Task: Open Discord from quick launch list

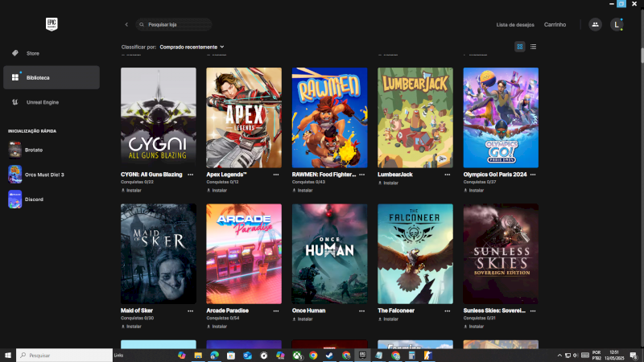Action: pyautogui.click(x=32, y=199)
